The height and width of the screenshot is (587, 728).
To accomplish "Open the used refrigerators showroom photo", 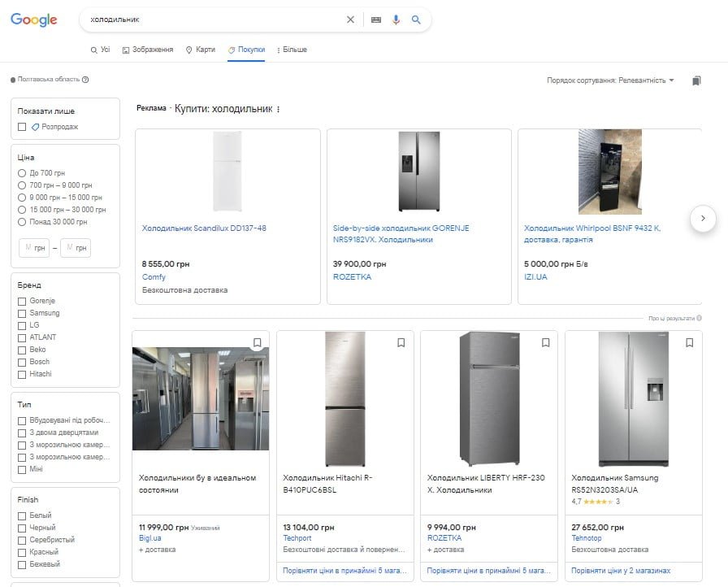I will point(201,398).
